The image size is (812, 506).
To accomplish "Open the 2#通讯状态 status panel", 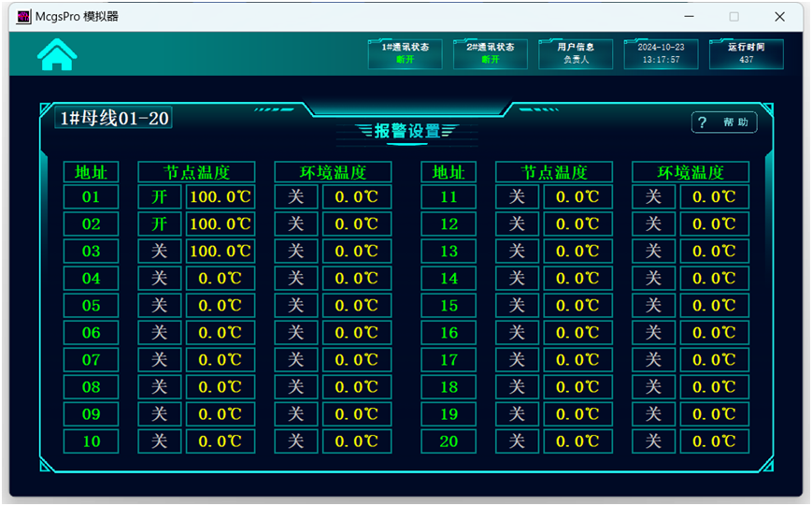I will [490, 53].
